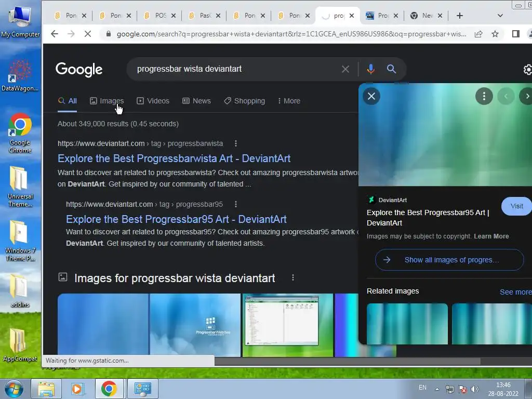Click the browser forward arrow
Viewport: 532px width, 399px height.
[x=71, y=34]
